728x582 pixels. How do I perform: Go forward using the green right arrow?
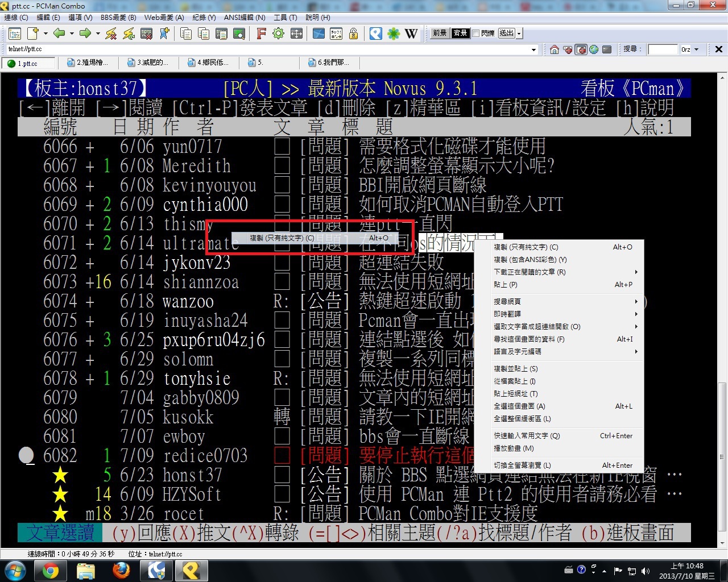(85, 34)
